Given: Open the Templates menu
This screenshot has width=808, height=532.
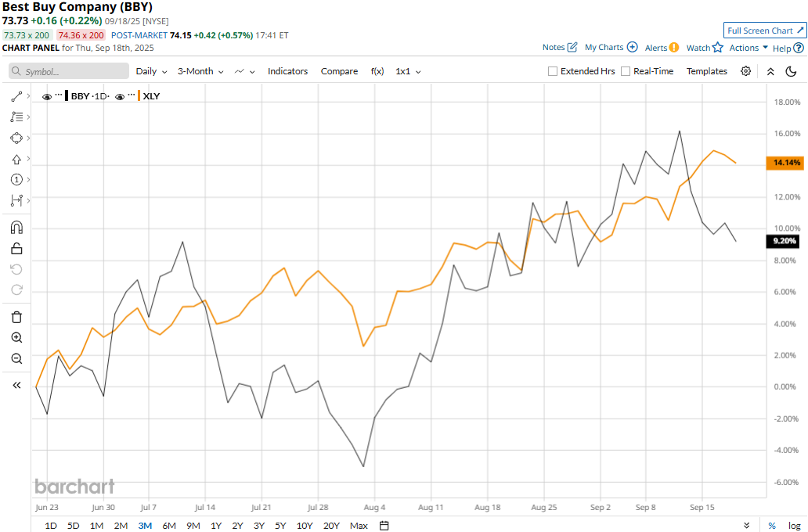Looking at the screenshot, I should 706,71.
